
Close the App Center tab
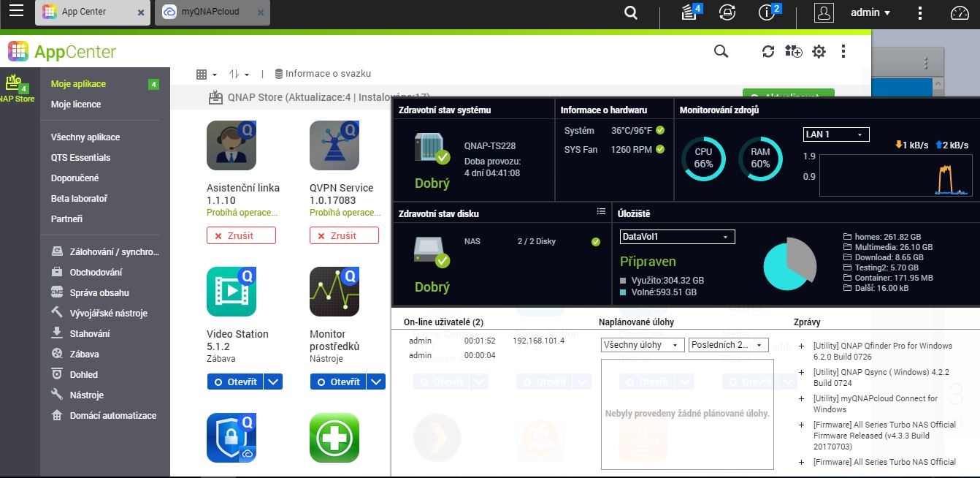141,12
